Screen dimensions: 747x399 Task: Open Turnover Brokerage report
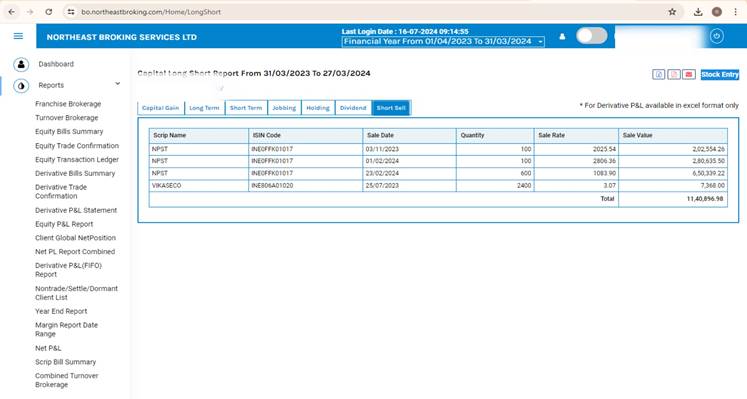pos(67,118)
